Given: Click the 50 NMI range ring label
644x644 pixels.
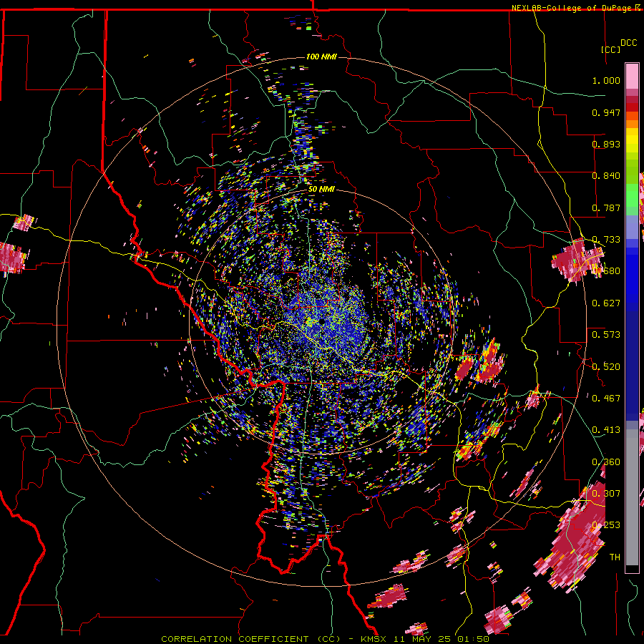Looking at the screenshot, I should pyautogui.click(x=321, y=189).
